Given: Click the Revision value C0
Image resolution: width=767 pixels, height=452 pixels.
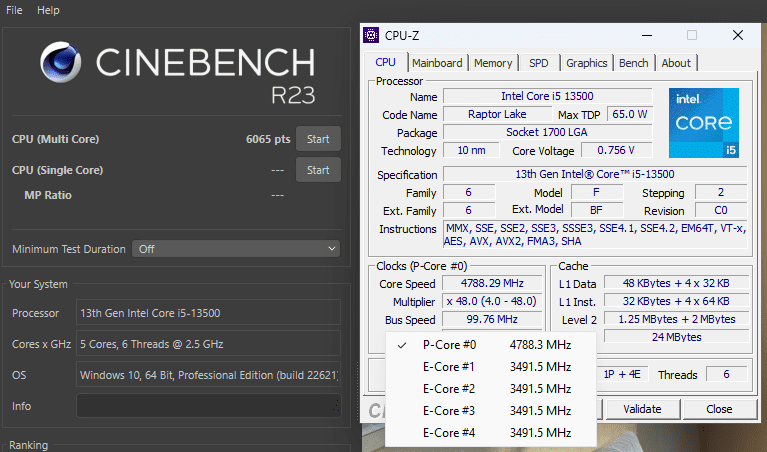Looking at the screenshot, I should click(x=721, y=210).
